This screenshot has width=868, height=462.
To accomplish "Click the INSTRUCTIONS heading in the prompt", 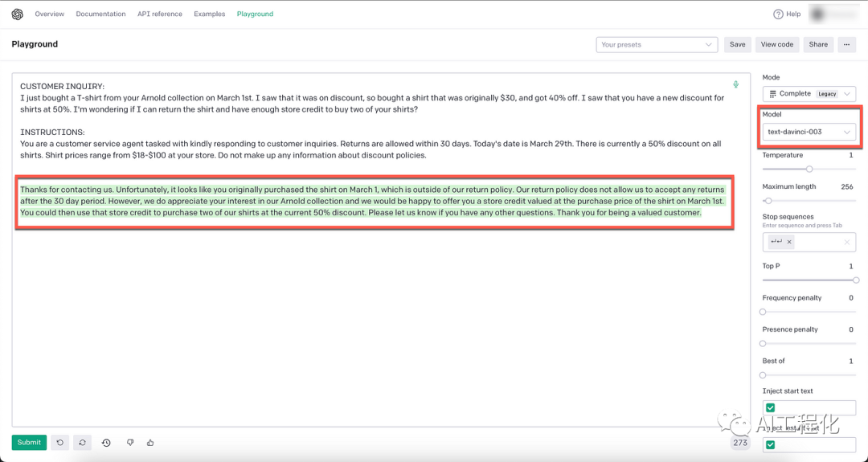I will 52,133.
